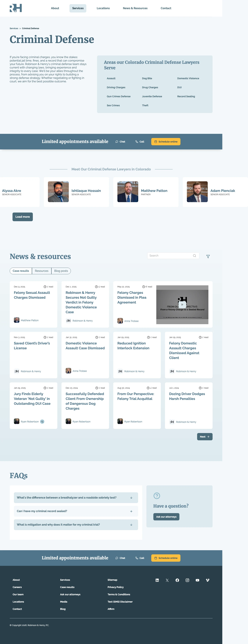The width and height of the screenshot is (248, 644).
Task: Click the question mark icon above 'Have a question?'
Action: click(x=157, y=496)
